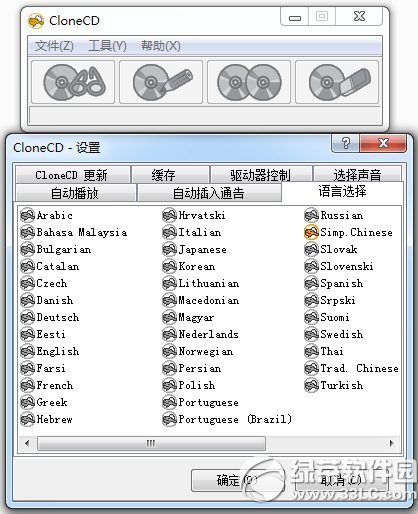Screen dimensions: 418x514
Task: Click the icon beside Greek
Action: click(27, 402)
